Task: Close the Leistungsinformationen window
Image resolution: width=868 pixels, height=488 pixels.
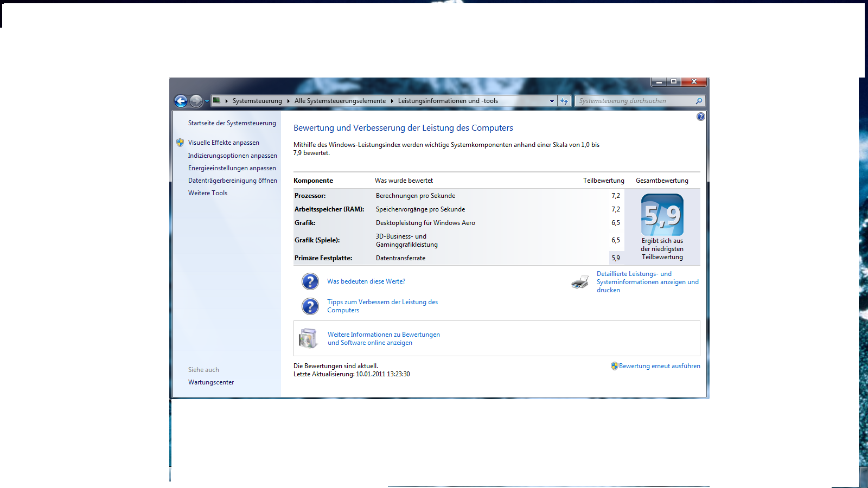Action: point(694,82)
